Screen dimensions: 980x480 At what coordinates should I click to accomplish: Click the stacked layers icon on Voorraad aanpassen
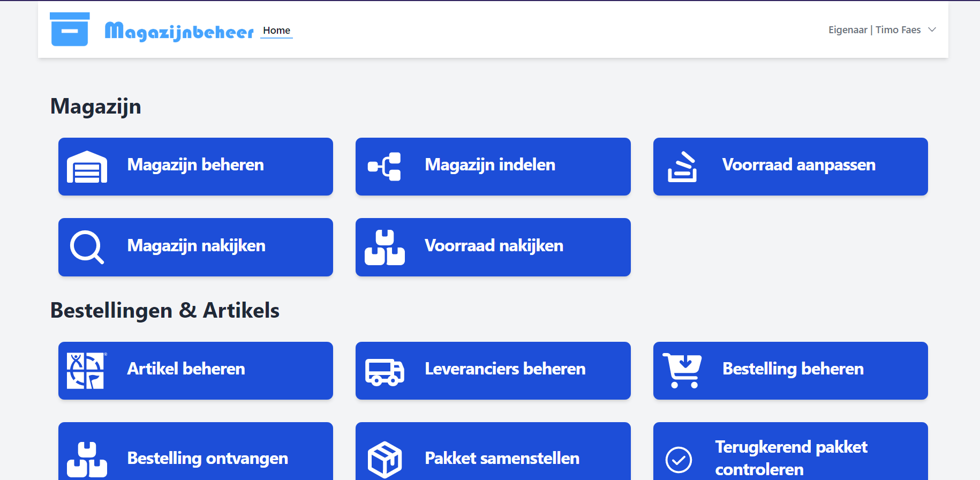click(x=682, y=167)
